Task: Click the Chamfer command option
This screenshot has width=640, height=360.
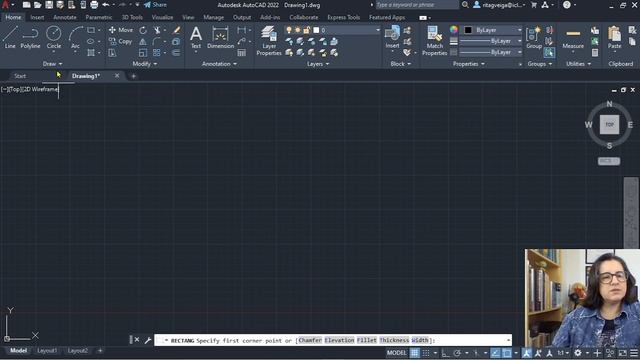Action: (310, 340)
